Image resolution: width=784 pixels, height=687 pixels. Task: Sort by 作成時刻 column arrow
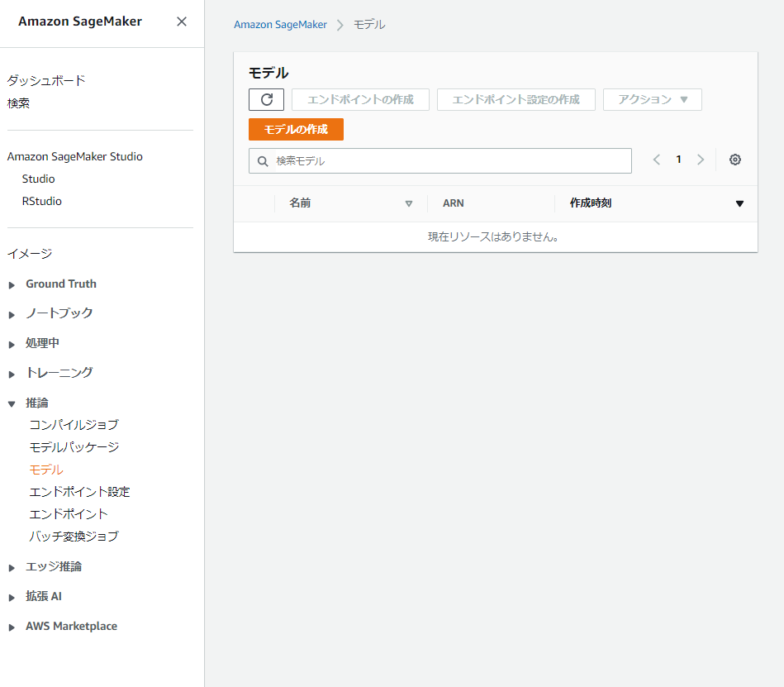tap(739, 203)
